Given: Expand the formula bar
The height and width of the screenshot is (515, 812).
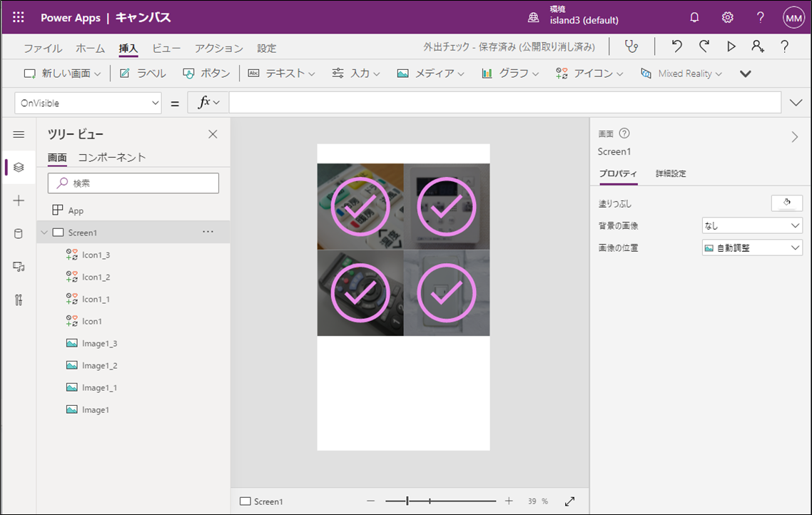Looking at the screenshot, I should (x=796, y=103).
